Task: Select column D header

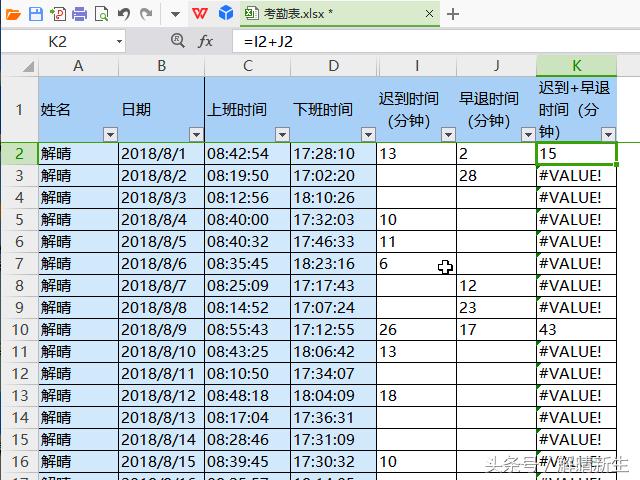Action: point(333,66)
